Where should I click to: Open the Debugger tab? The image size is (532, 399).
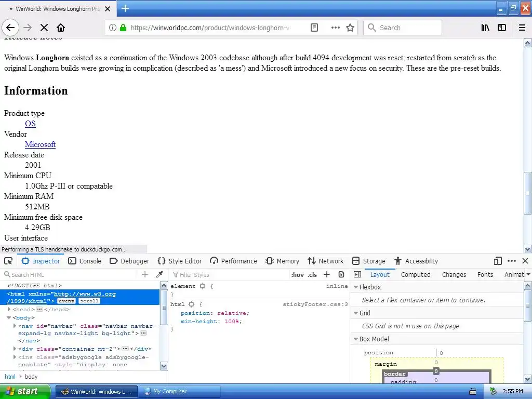tap(129, 261)
